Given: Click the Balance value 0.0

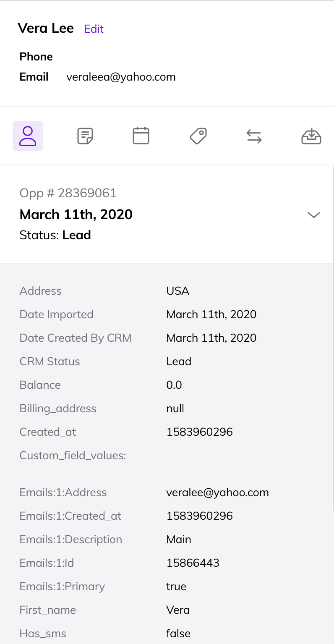Looking at the screenshot, I should tap(174, 385).
